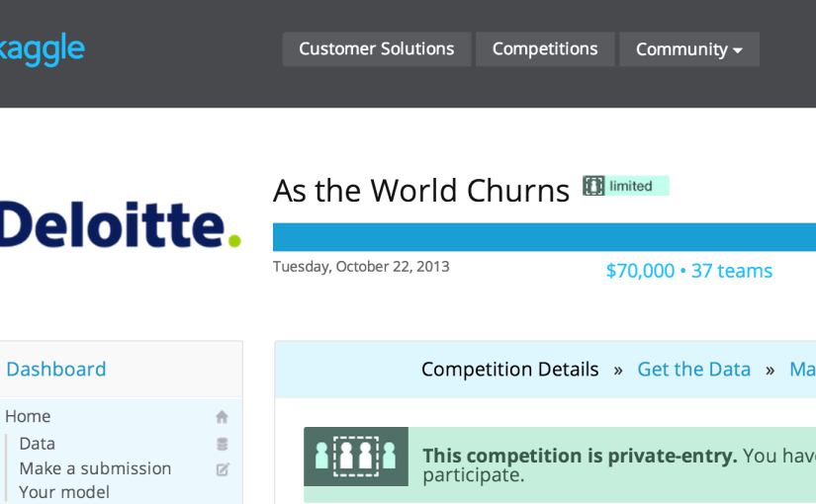Expand the Community dropdown menu
816x504 pixels.
689,48
